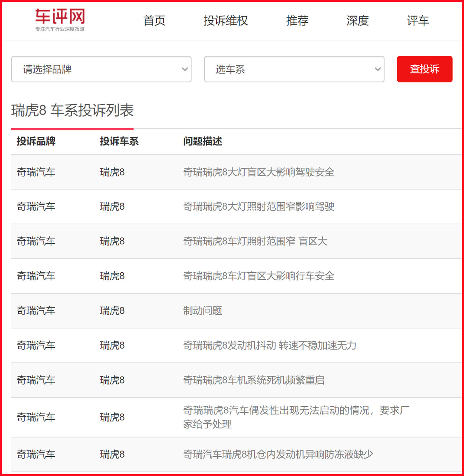
Task: Open the 推荐 navigation item
Action: 297,21
